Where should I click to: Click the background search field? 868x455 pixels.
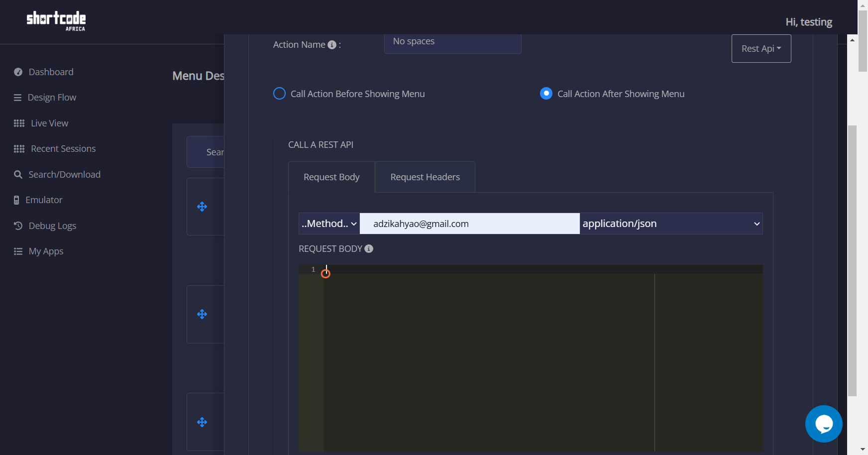206,152
